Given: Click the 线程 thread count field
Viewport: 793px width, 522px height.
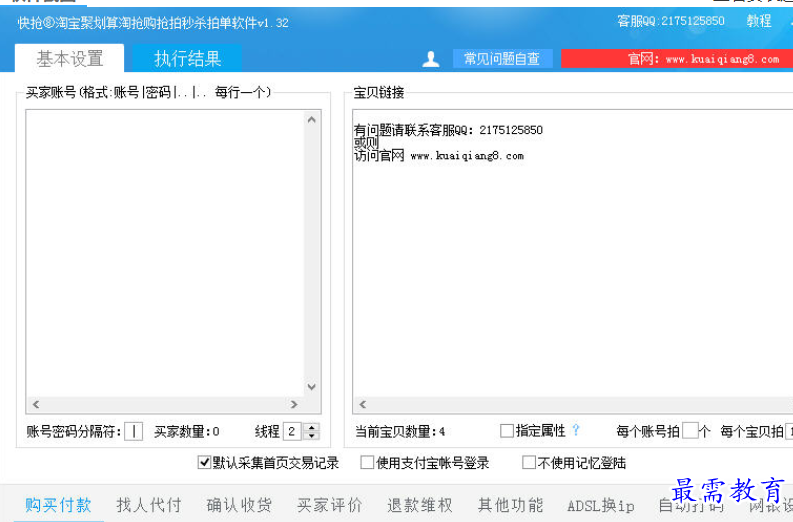Looking at the screenshot, I should tap(292, 431).
